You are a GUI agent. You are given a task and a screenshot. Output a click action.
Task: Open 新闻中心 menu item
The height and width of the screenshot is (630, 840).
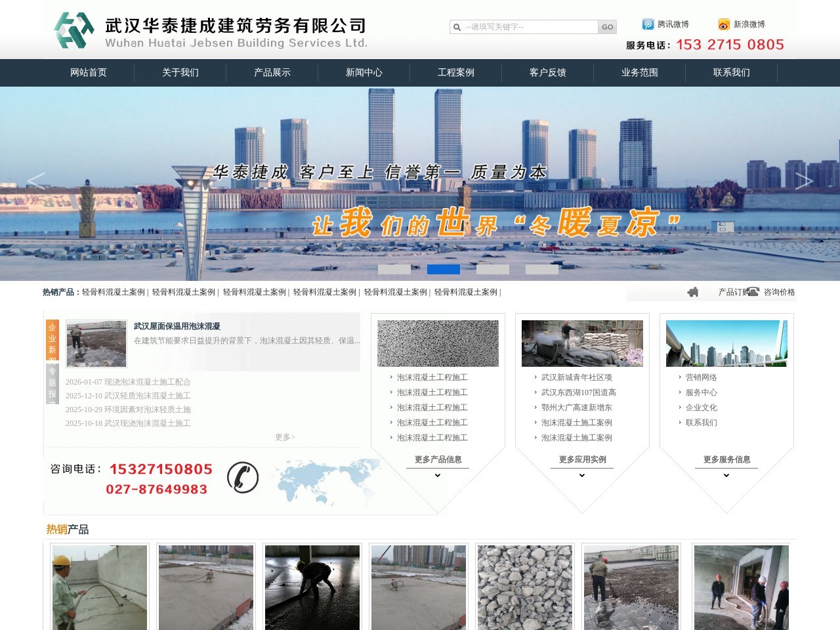pos(364,73)
